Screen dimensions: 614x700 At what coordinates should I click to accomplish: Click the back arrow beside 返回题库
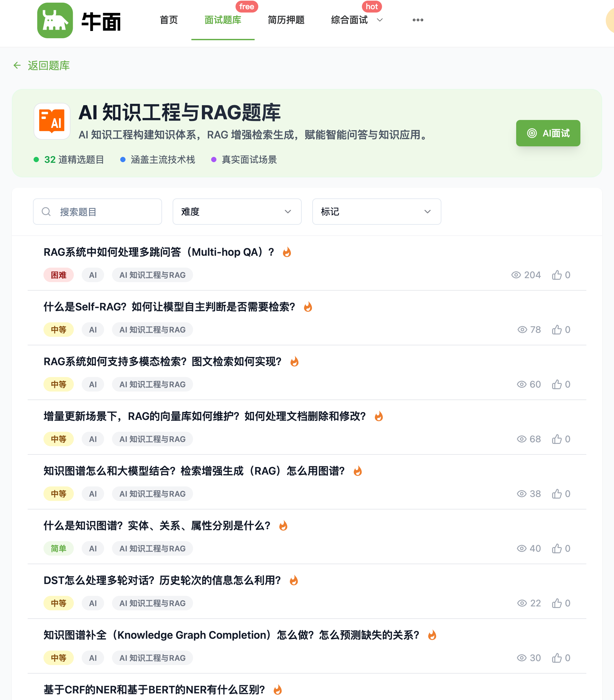pos(17,65)
